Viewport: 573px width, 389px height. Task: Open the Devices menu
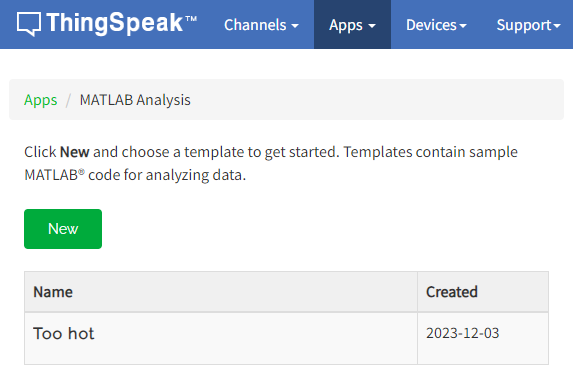tap(436, 25)
